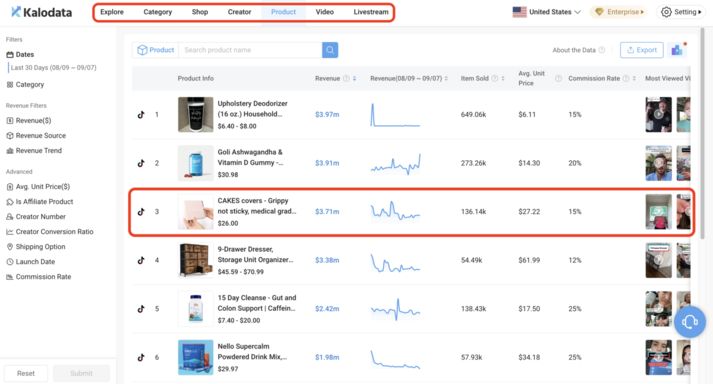Click the $3.71m revenue value
Screen dimensions: 713x384
[327, 212]
